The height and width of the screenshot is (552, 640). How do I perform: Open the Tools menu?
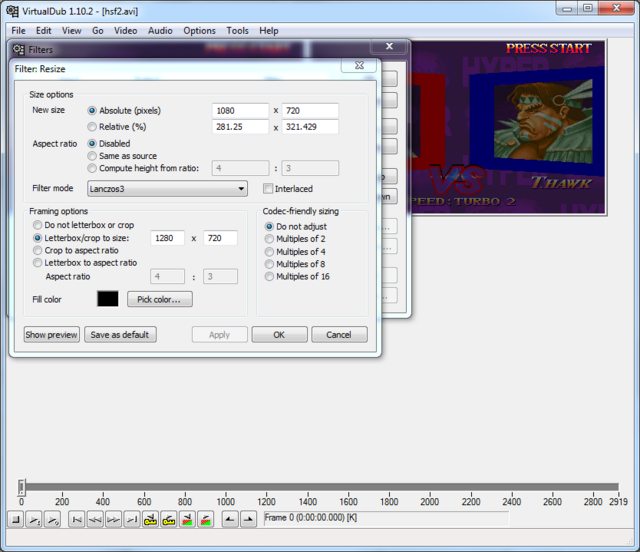click(237, 31)
